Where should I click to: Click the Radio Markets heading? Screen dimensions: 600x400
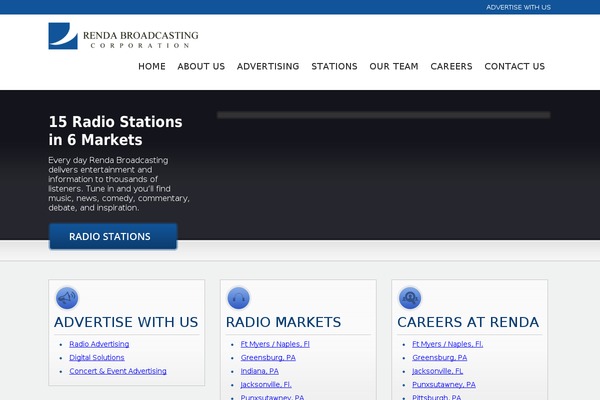[x=283, y=322]
